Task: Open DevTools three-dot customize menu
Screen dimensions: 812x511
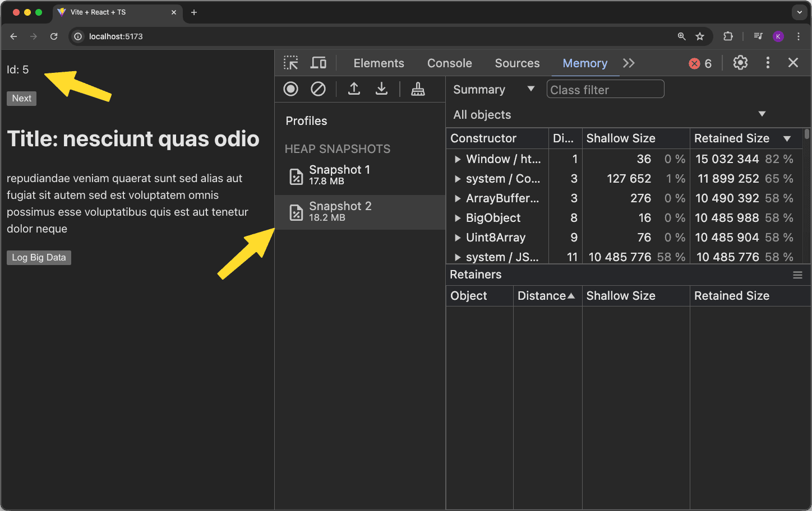Action: pos(768,63)
